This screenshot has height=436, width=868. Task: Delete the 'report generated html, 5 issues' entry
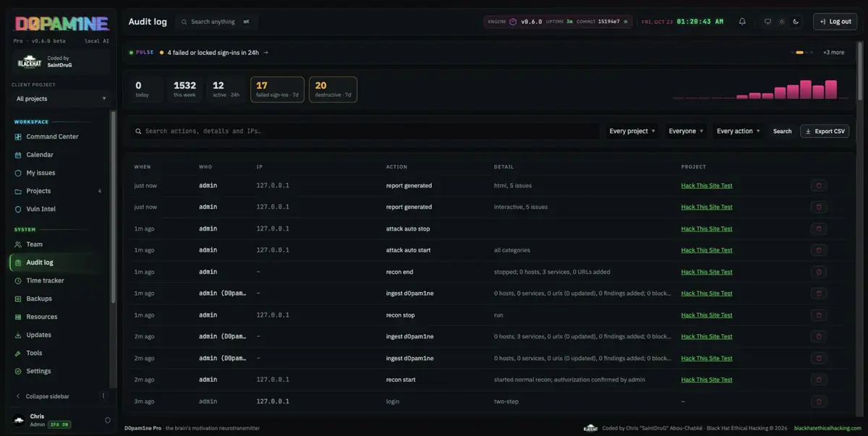[819, 185]
